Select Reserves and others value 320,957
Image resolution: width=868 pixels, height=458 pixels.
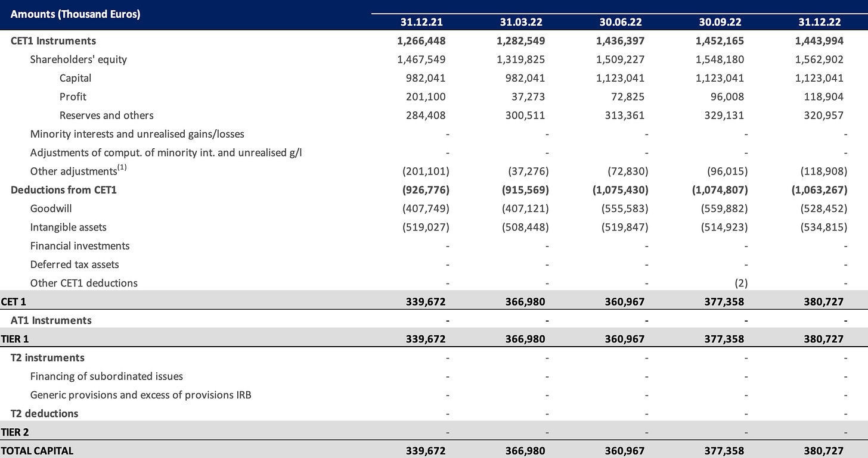coord(824,116)
